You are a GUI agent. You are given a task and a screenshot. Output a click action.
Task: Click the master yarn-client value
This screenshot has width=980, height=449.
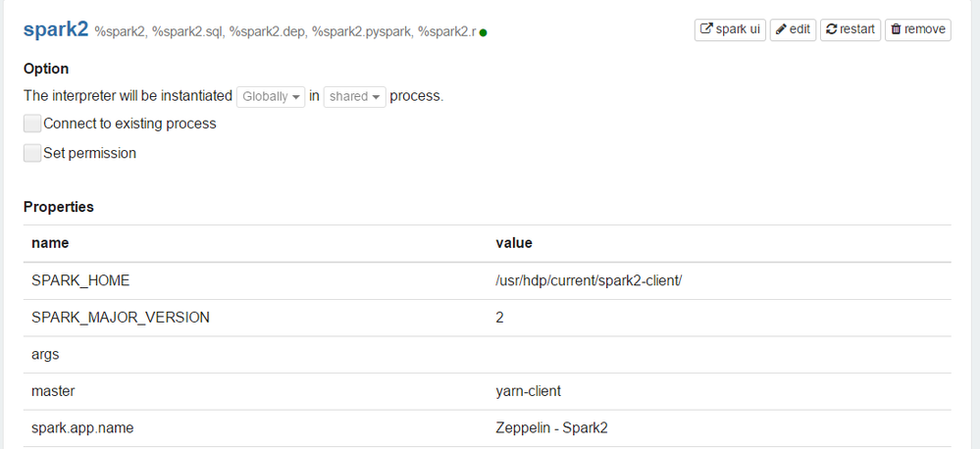tap(529, 390)
